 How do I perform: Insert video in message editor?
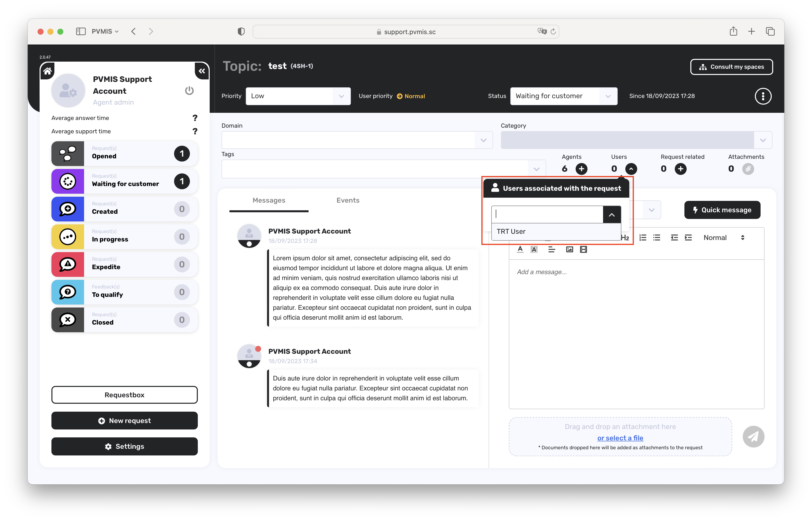click(x=583, y=249)
